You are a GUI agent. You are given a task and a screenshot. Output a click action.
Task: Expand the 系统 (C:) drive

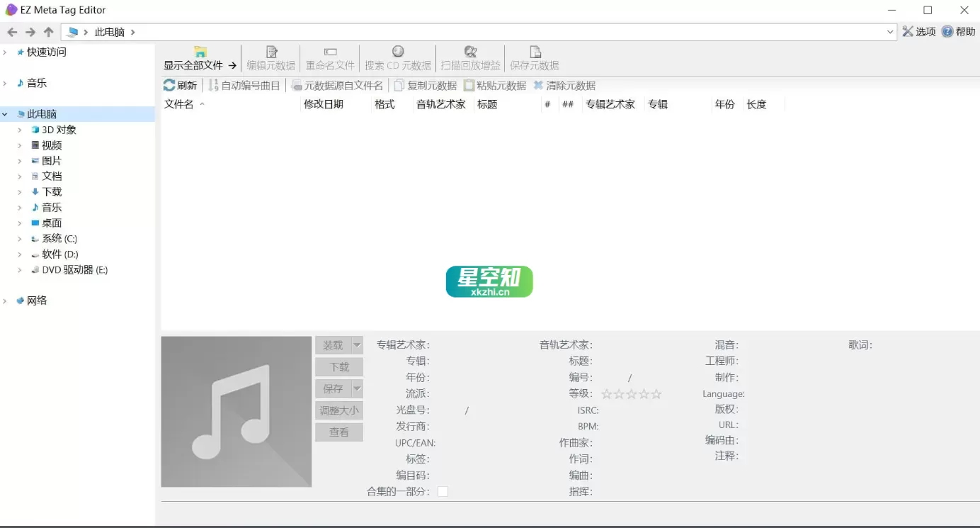pyautogui.click(x=19, y=238)
